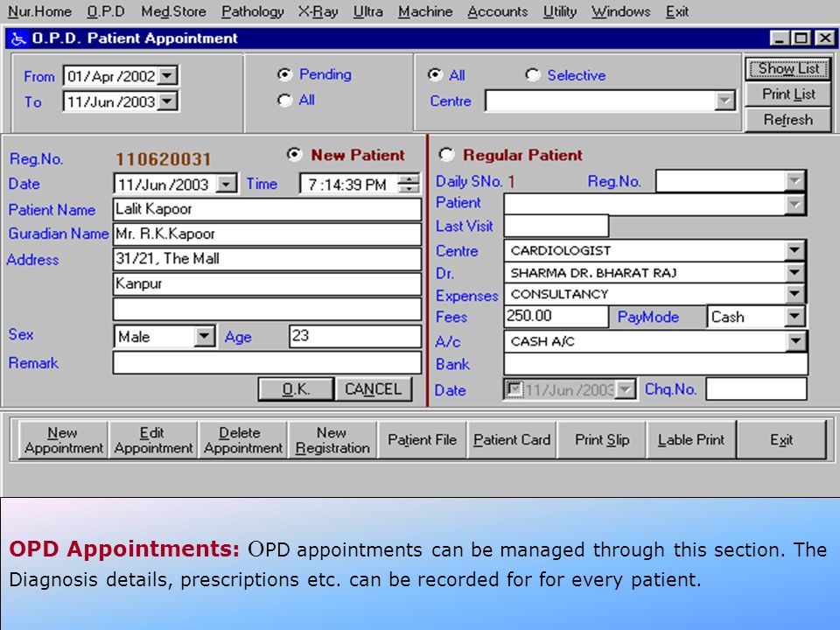Open the O.P.D menu
Viewport: 840px width, 630px height.
point(106,11)
